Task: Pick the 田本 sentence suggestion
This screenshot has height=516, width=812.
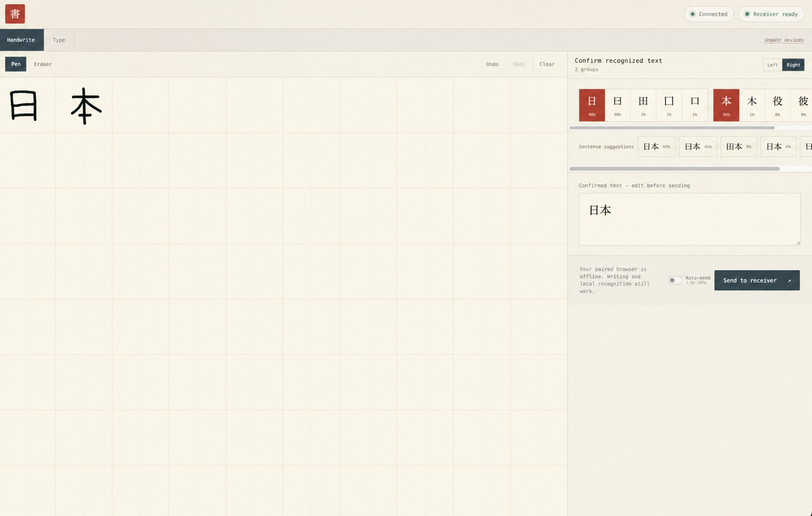Action: tap(738, 147)
